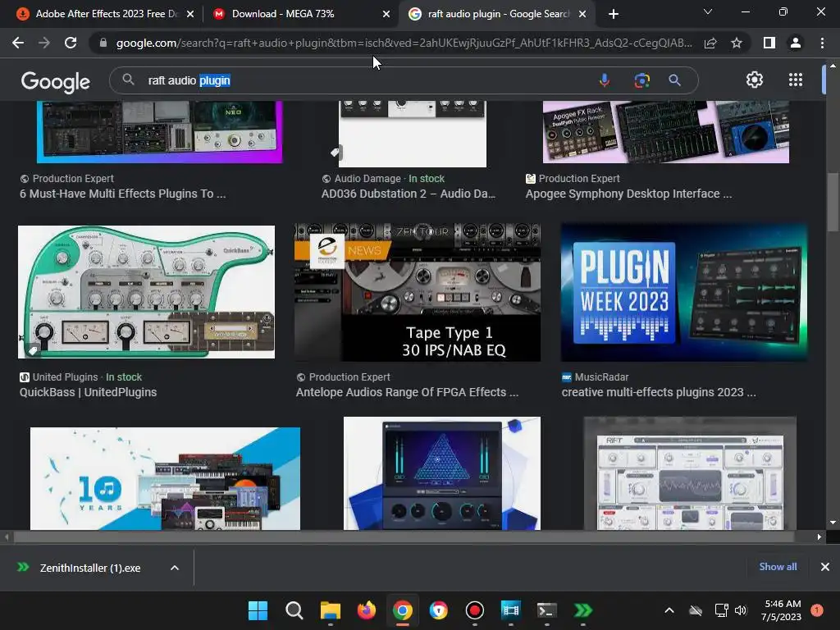Show all downloads
Viewport: 840px width, 630px height.
pos(778,567)
